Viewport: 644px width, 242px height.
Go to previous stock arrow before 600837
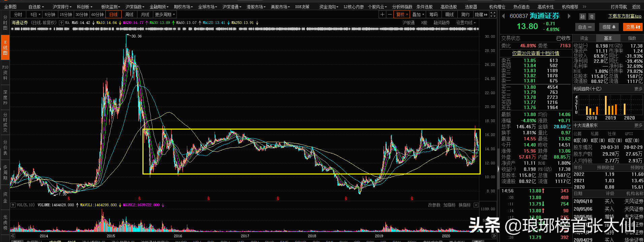504,16
